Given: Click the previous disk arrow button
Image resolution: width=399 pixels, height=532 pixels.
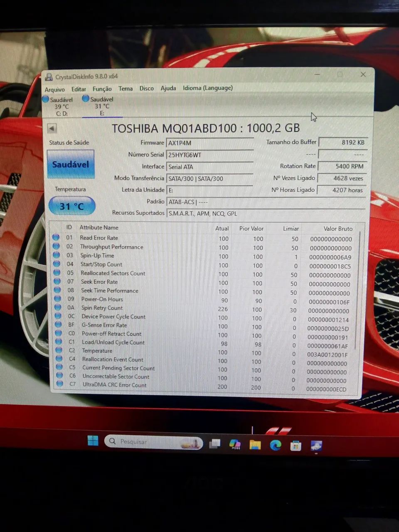Looking at the screenshot, I should click(52, 128).
